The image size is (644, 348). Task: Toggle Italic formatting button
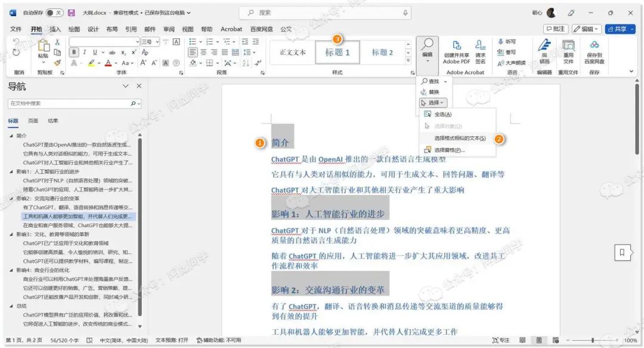point(85,52)
